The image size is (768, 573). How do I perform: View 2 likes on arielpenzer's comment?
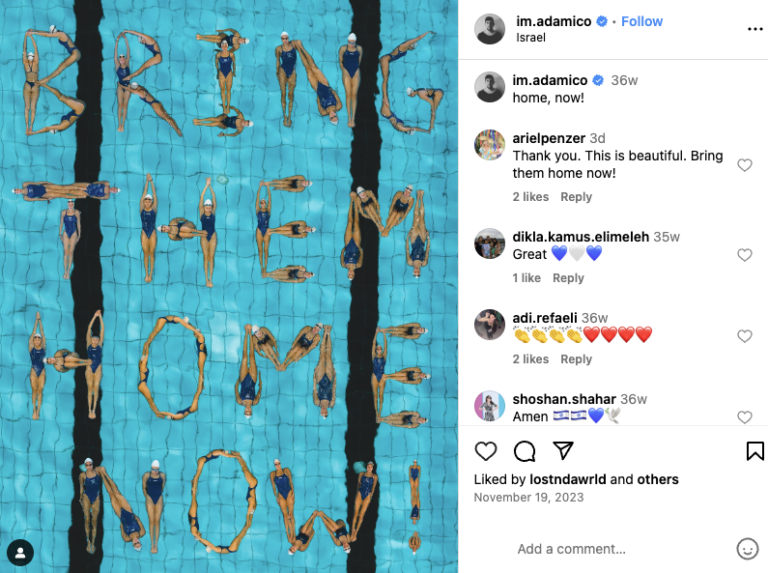[530, 197]
